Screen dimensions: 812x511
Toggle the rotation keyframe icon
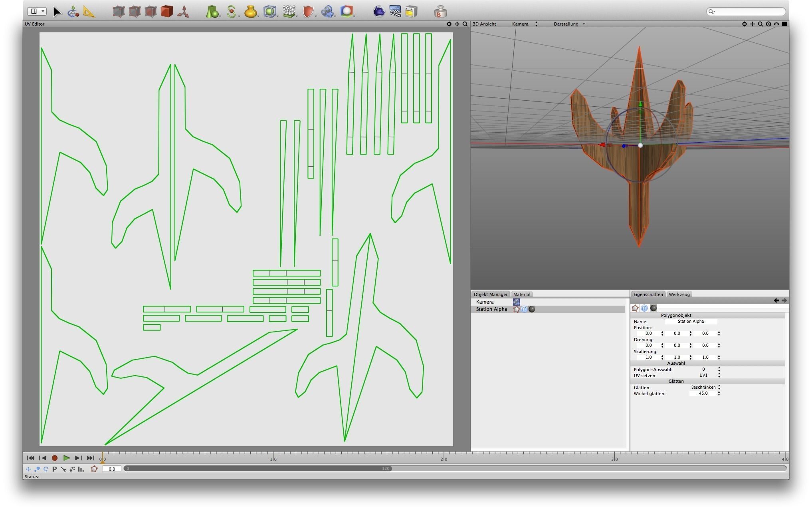pos(46,469)
